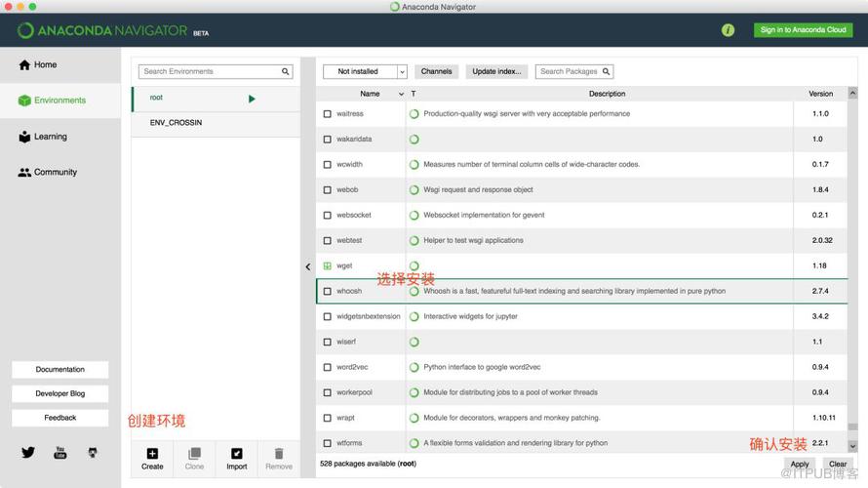Click the T column header
Viewport: 868px width, 488px height.
414,94
